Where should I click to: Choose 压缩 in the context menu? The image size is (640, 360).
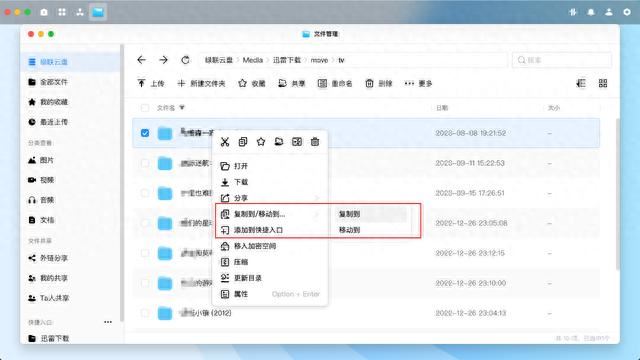(x=270, y=262)
